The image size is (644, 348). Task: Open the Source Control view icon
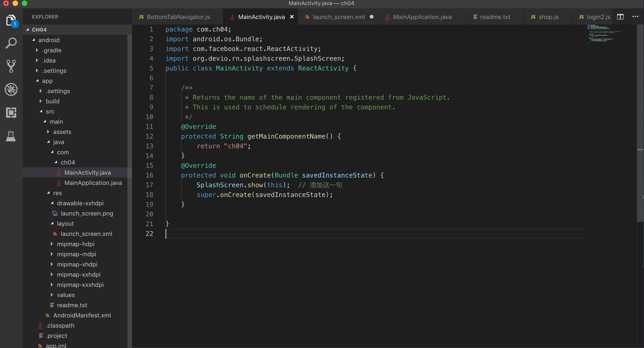pyautogui.click(x=11, y=66)
